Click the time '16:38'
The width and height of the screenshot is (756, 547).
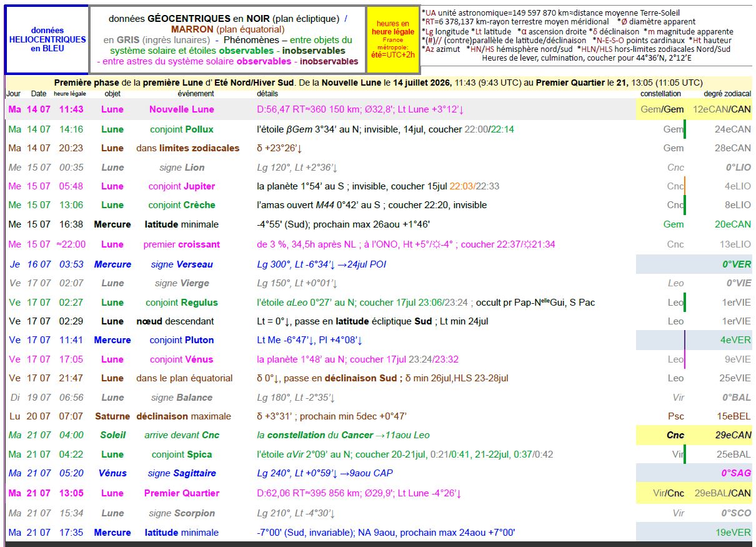click(71, 224)
